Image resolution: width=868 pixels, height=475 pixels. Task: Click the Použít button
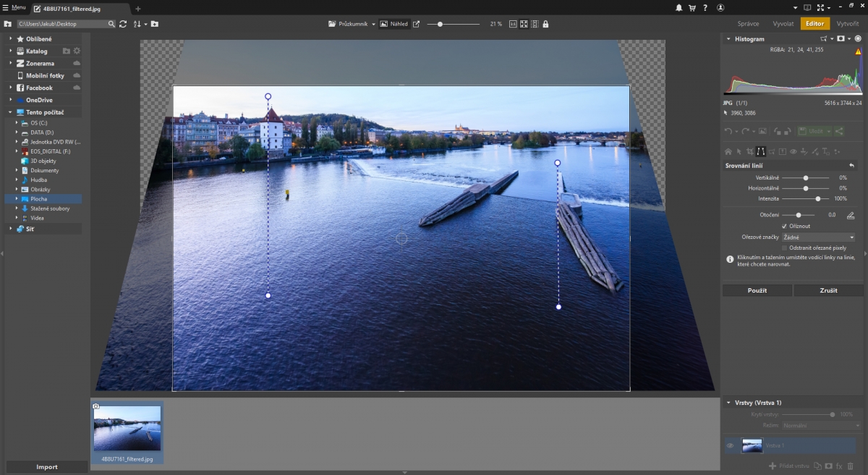pyautogui.click(x=757, y=290)
